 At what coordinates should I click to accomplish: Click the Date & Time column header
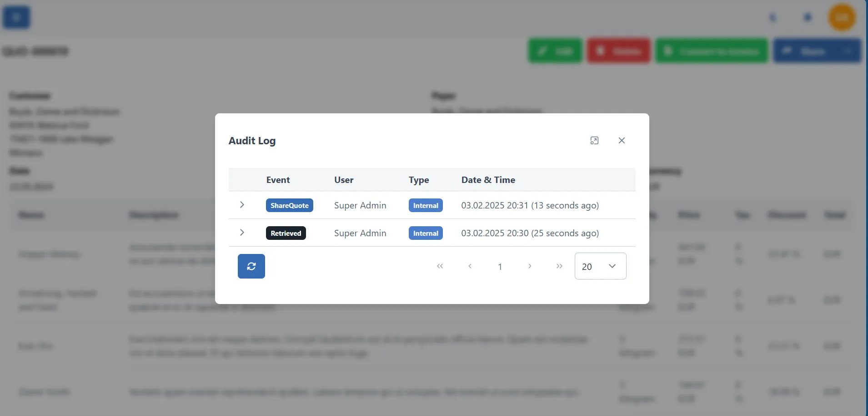coord(488,179)
